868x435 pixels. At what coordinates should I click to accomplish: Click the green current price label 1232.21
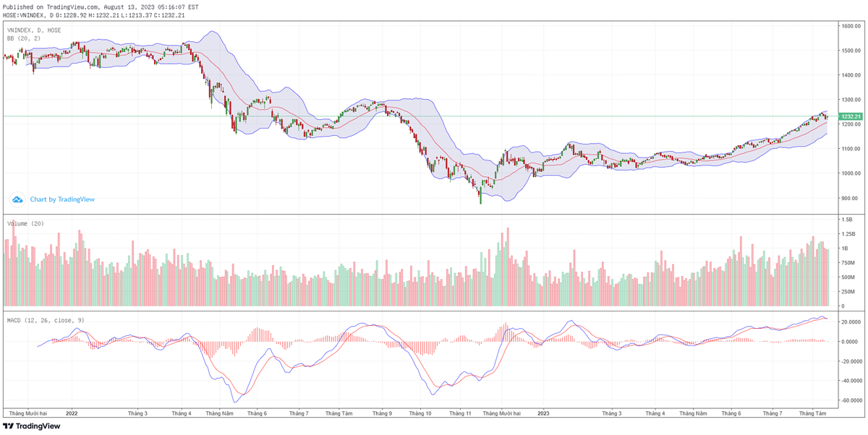(x=851, y=116)
